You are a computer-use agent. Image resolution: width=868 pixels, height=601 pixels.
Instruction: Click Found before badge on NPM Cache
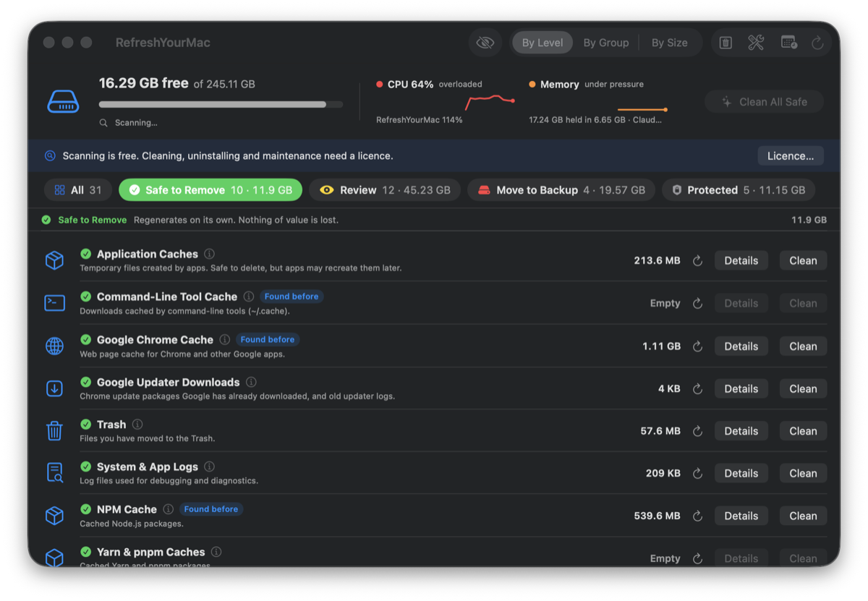click(210, 509)
